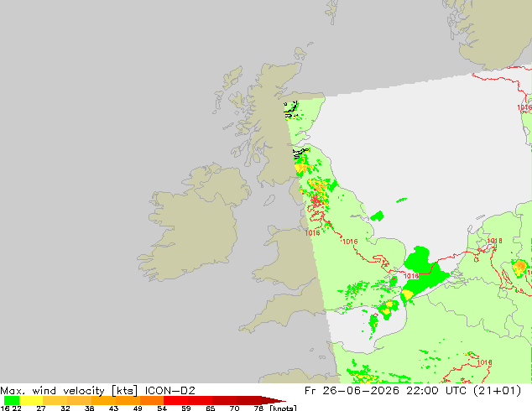Click the orange wind cell over Germany
This screenshot has height=411, width=532.
pyautogui.click(x=519, y=267)
